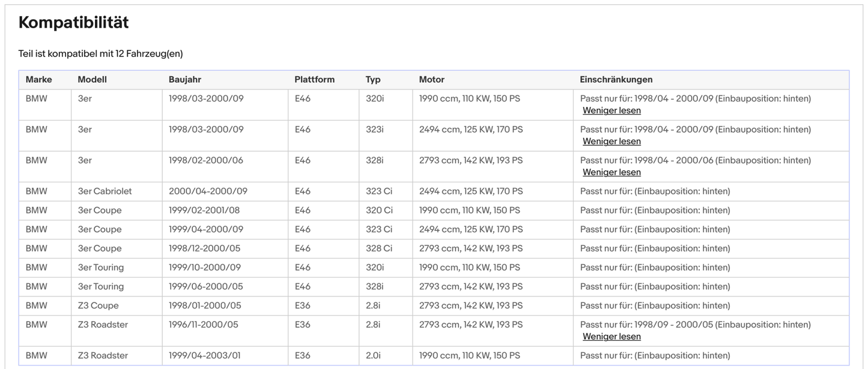Click the Motor column header
The image size is (868, 369).
431,80
